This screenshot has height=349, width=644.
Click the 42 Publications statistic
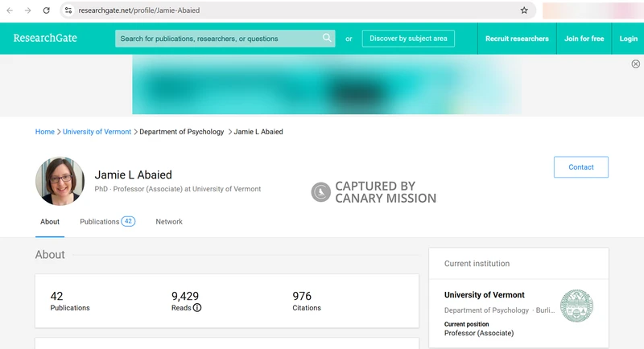70,301
